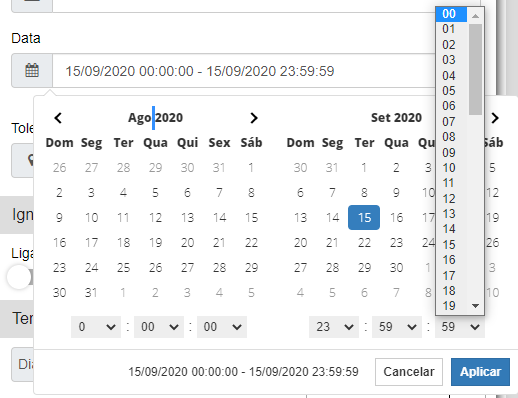518x398 pixels.
Task: Click the calendar icon beside date field
Action: click(x=32, y=71)
